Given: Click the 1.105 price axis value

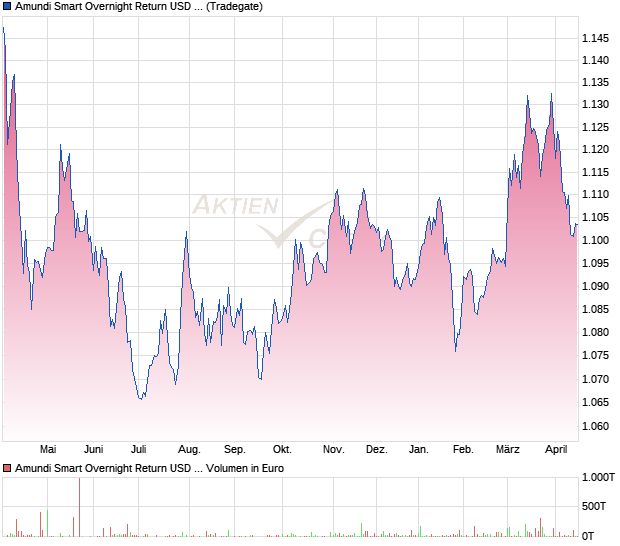Looking at the screenshot, I should point(595,217).
